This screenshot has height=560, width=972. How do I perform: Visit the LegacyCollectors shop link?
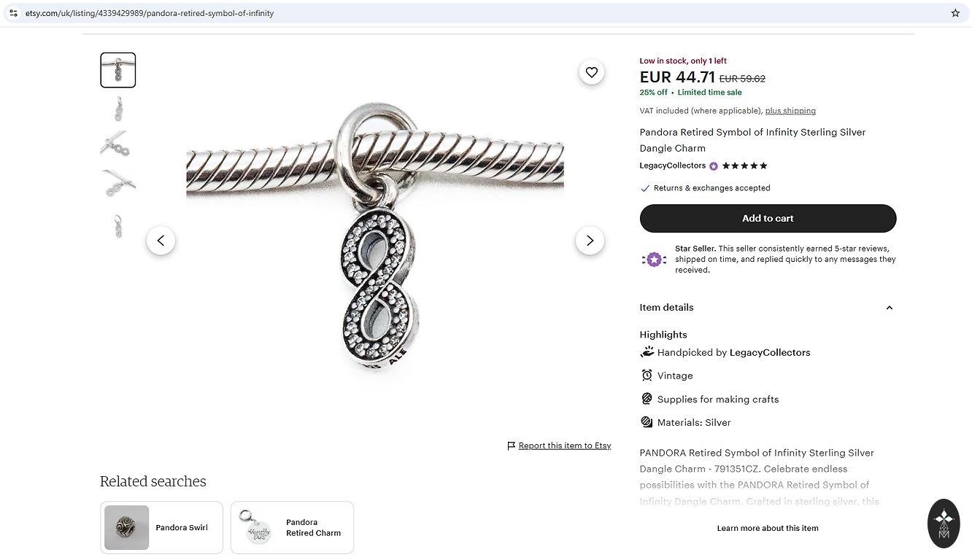pos(673,166)
